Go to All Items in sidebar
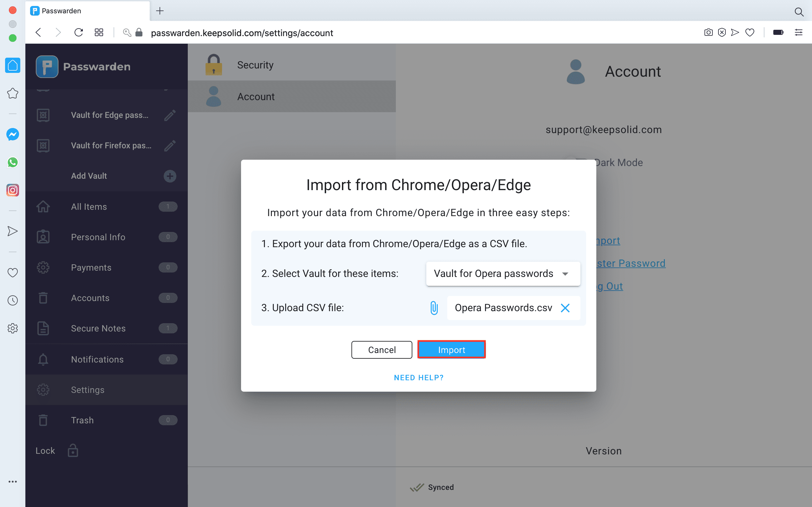This screenshot has width=812, height=507. (89, 207)
